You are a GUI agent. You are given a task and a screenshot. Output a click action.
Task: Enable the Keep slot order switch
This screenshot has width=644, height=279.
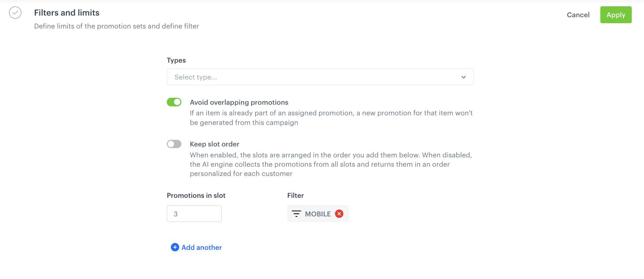[x=174, y=144]
